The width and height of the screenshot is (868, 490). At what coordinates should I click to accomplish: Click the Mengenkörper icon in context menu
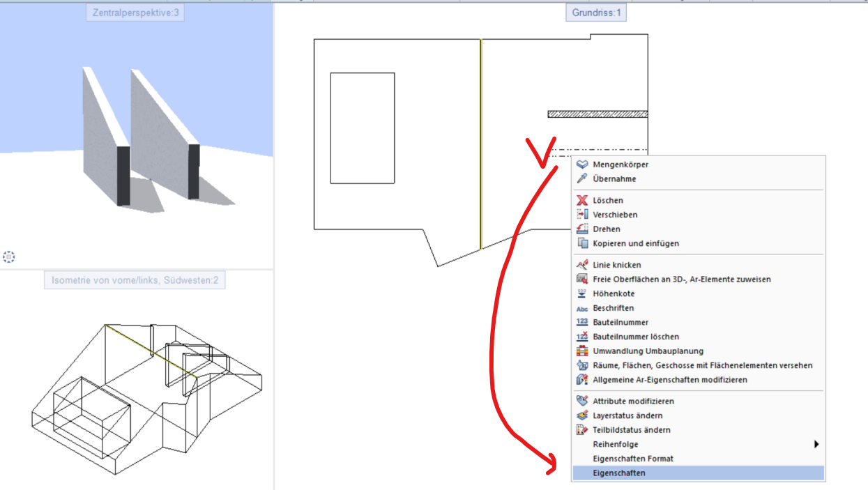tap(582, 164)
